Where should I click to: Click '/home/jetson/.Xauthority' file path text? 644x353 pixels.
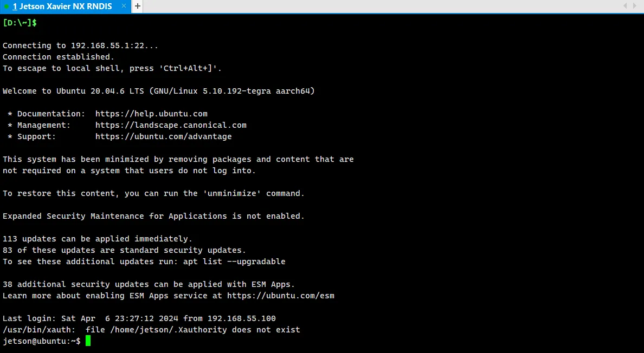point(169,330)
